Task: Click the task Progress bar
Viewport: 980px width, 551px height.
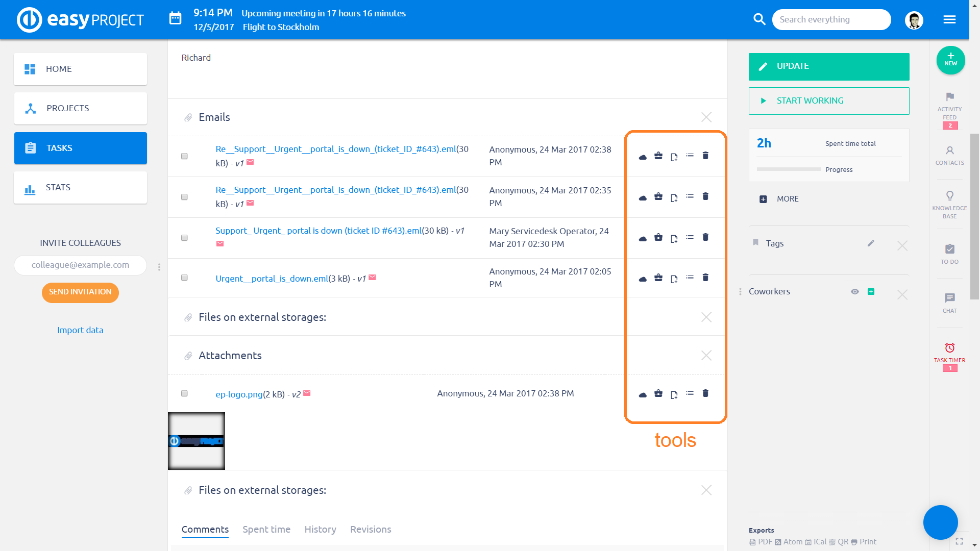Action: 789,169
